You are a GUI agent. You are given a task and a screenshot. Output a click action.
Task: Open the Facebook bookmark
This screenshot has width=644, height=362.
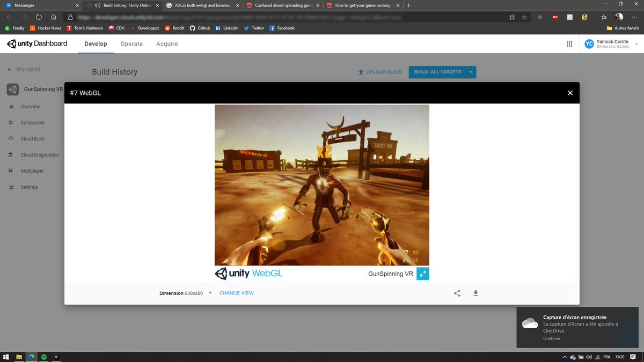282,28
